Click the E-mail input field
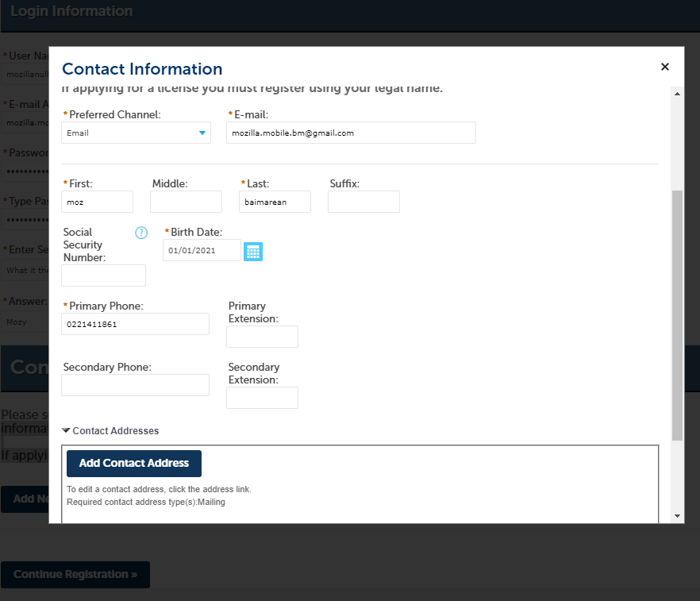This screenshot has width=700, height=601. [x=351, y=133]
